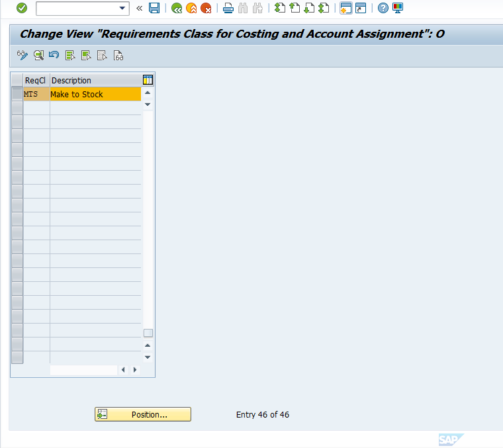Viewport: 503px width, 448px height.
Task: Save with the floppy disk icon
Action: 154,8
